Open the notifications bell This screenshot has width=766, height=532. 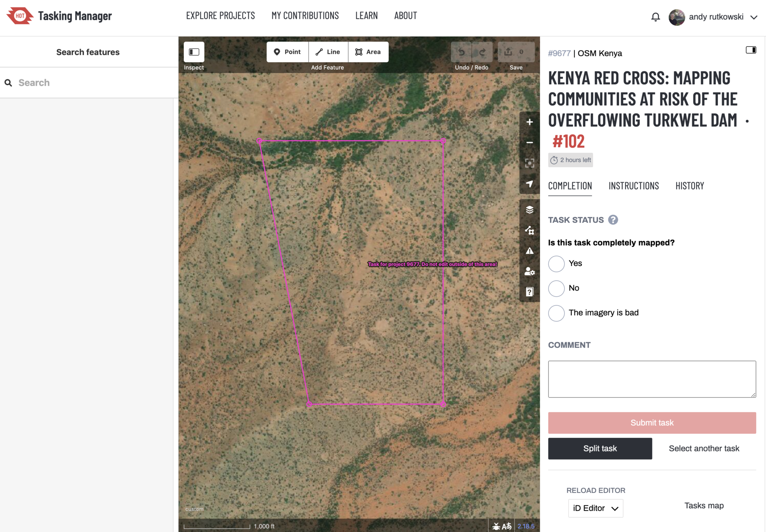(x=655, y=17)
